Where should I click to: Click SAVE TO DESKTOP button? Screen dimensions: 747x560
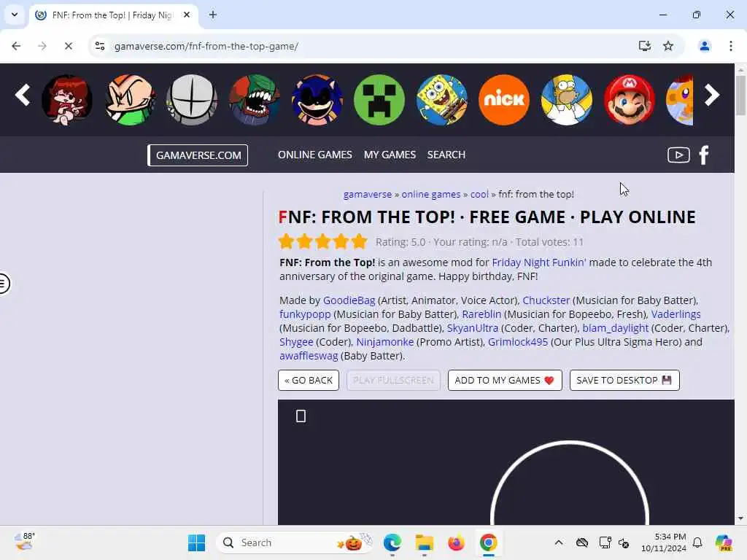coord(624,381)
